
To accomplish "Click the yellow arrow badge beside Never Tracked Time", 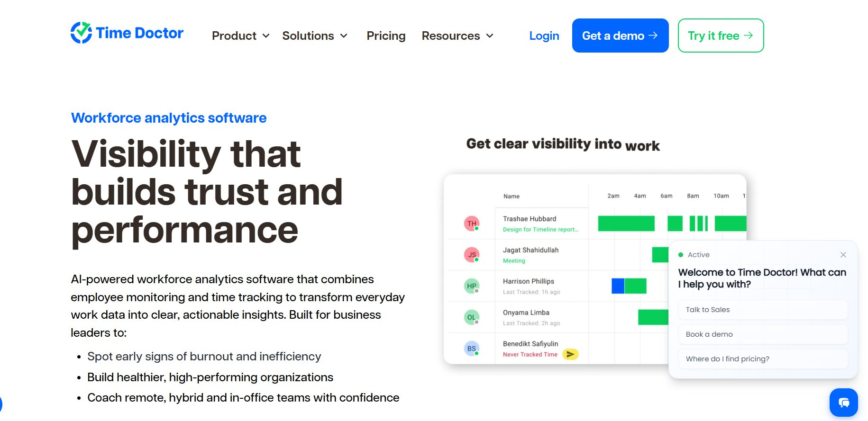I will tap(570, 354).
